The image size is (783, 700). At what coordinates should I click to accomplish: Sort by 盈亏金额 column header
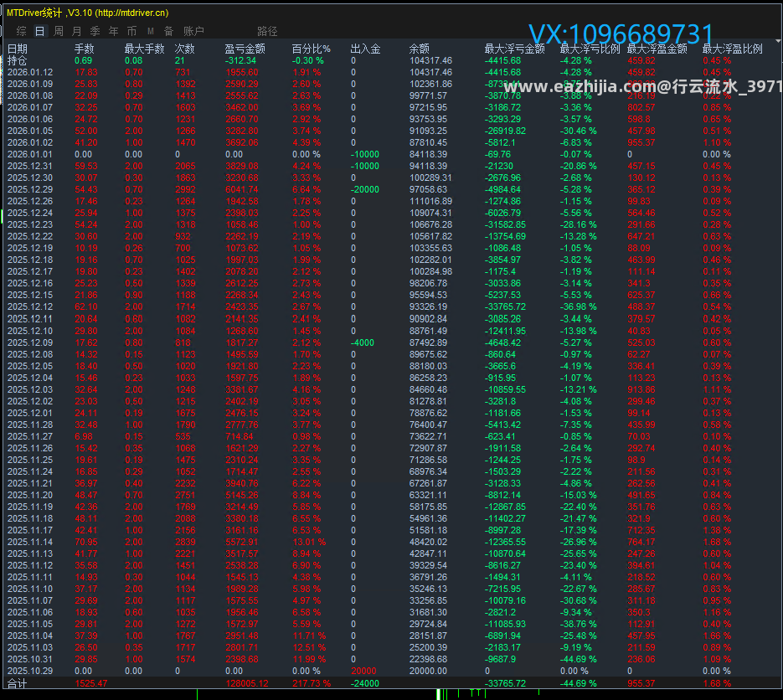245,49
